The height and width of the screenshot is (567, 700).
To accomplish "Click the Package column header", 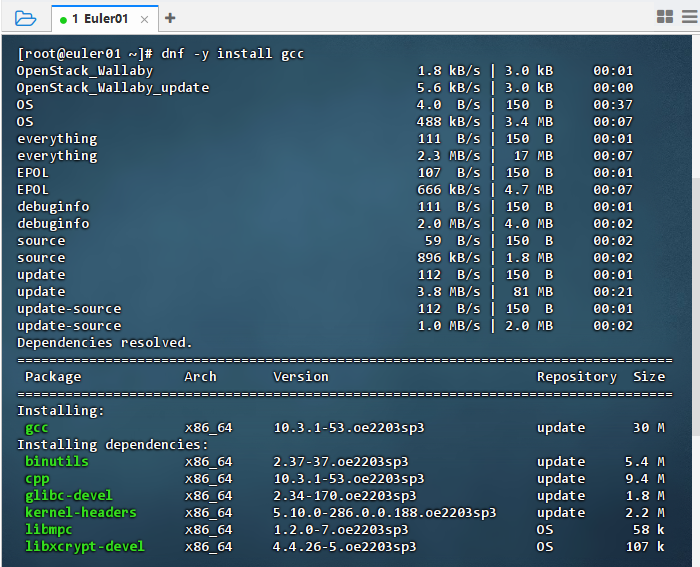I will 53,376.
